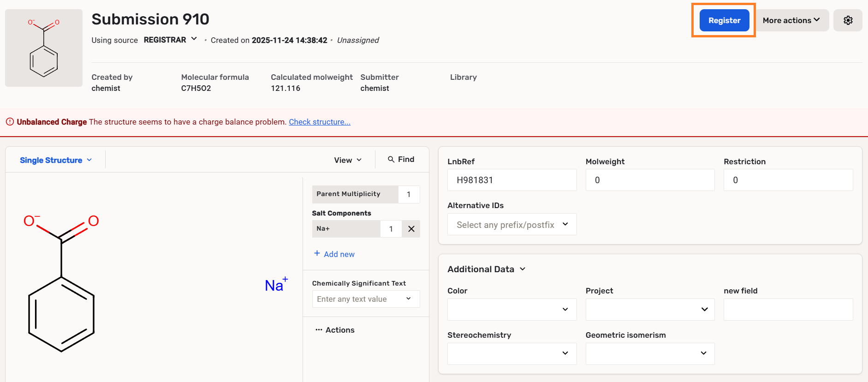Image resolution: width=868 pixels, height=382 pixels.
Task: Open the settings gear icon
Action: point(848,20)
